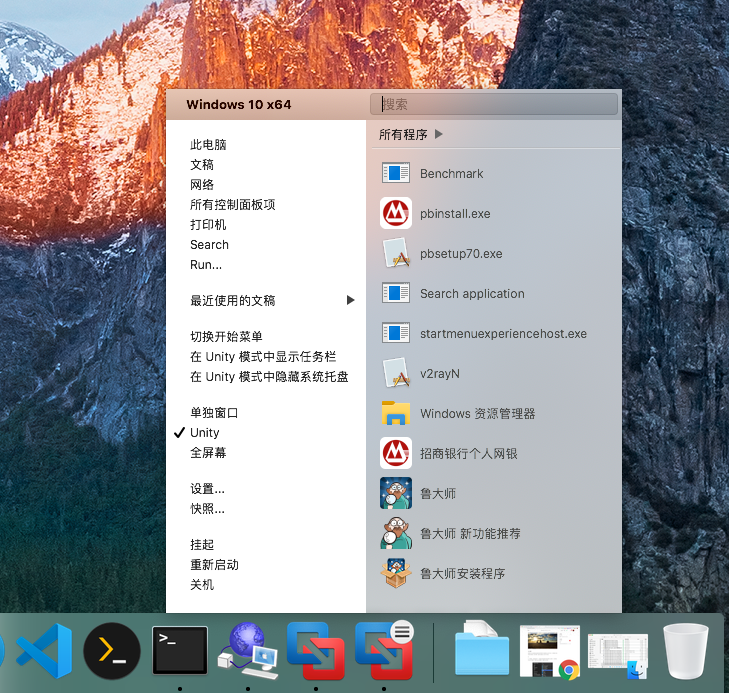Expand 所有程序 arrow
This screenshot has height=693, width=729.
point(438,134)
